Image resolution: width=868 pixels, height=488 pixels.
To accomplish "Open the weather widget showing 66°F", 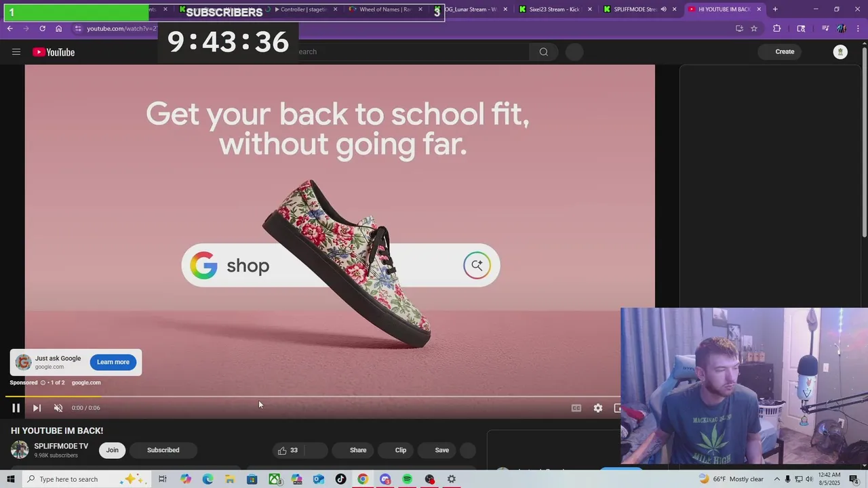I will click(732, 479).
